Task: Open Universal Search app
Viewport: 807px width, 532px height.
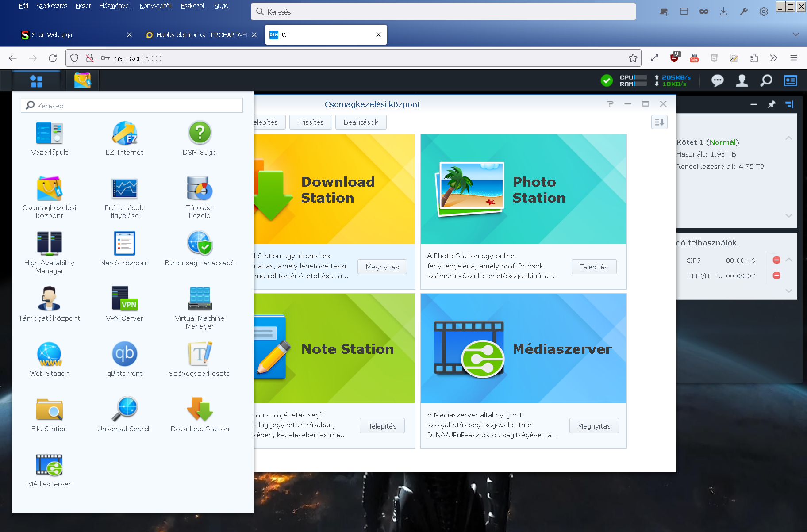Action: [124, 410]
